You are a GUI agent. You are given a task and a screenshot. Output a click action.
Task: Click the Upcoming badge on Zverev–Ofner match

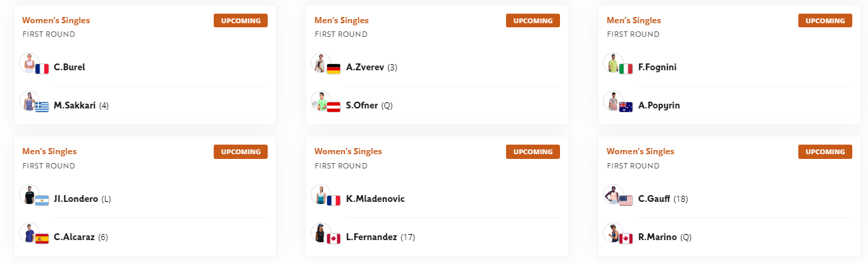[533, 20]
